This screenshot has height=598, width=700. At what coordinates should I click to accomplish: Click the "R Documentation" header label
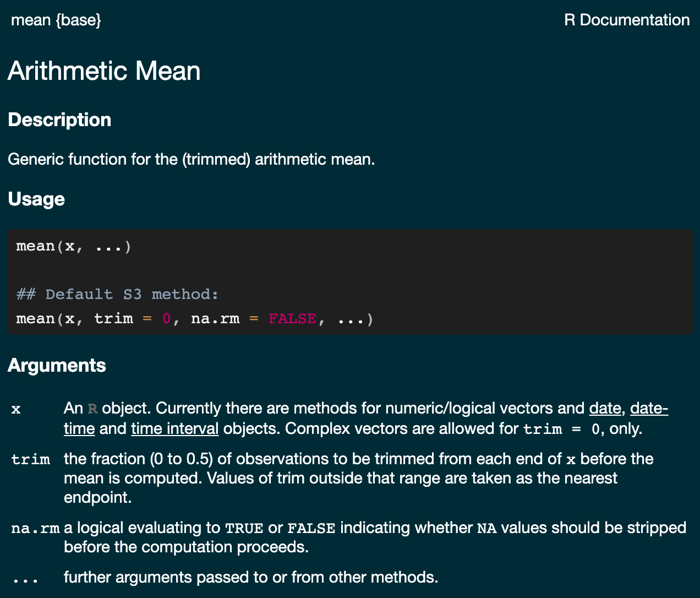627,20
